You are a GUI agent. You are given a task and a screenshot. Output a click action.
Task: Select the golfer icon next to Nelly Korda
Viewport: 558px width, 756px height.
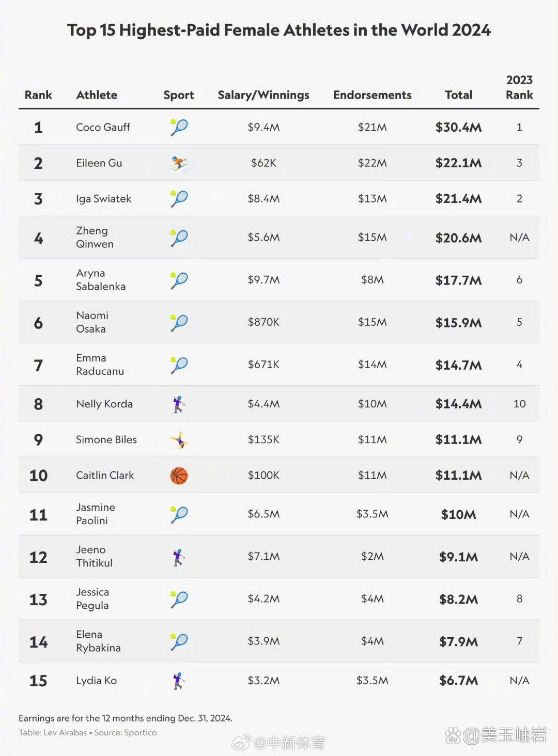tap(179, 404)
